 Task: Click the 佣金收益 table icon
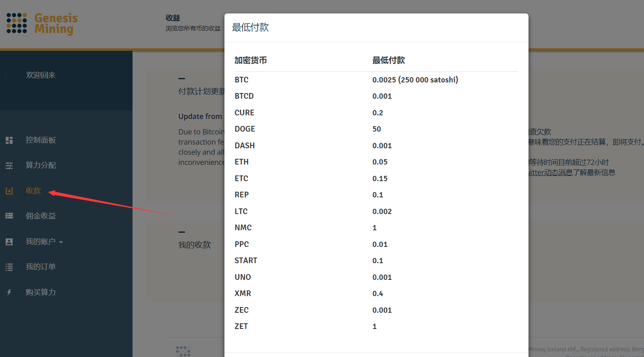(9, 216)
